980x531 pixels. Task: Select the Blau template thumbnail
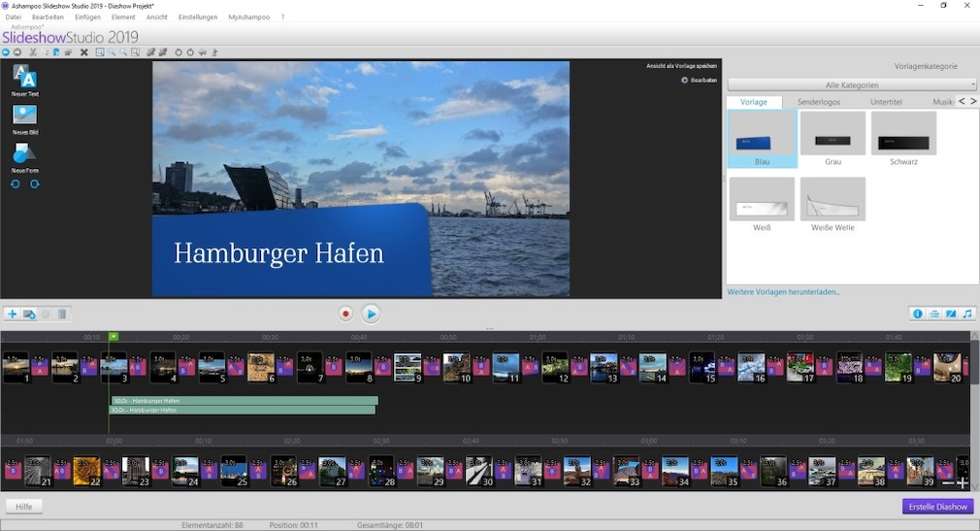point(762,139)
